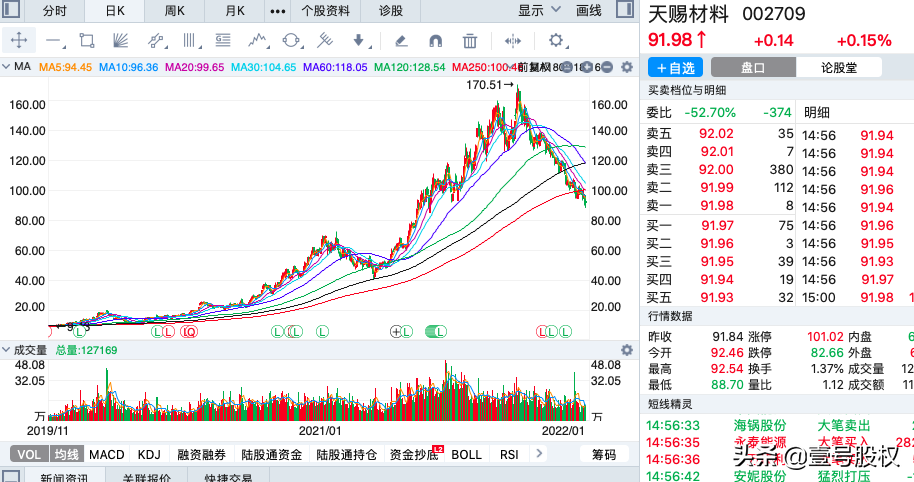Click 卖五 price 92.02
This screenshot has height=482, width=914.
pyautogui.click(x=716, y=133)
